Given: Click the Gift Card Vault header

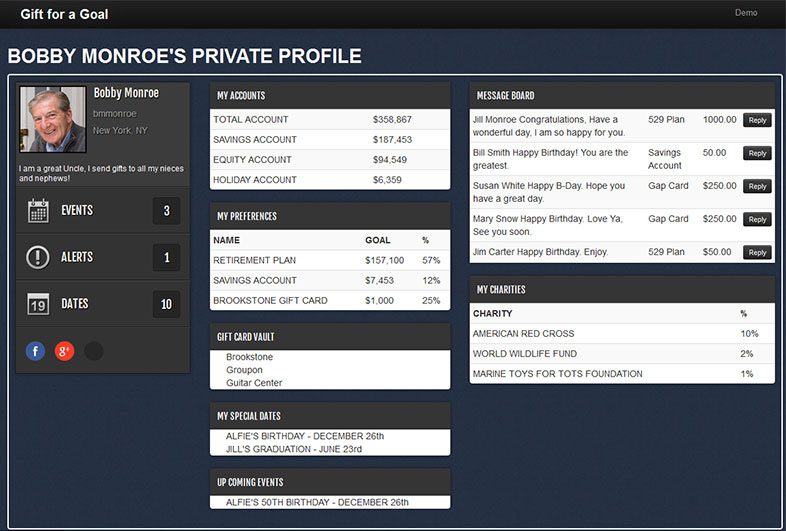Looking at the screenshot, I should coord(330,337).
